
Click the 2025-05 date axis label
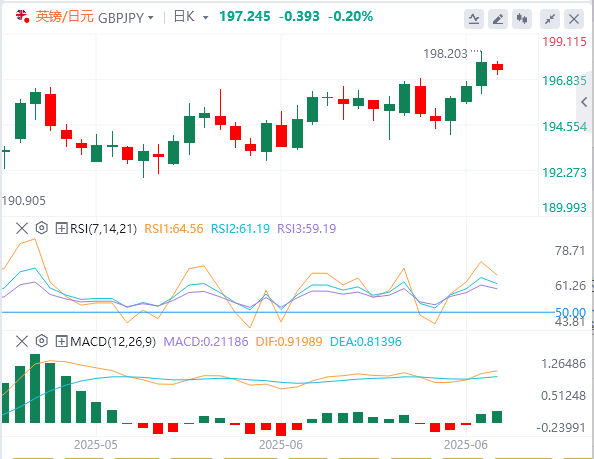point(96,445)
